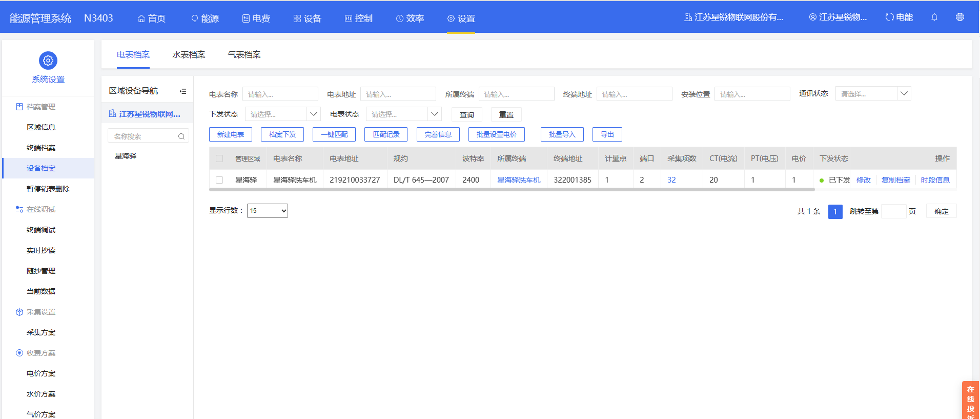Click the 完善信息 button

coord(438,134)
